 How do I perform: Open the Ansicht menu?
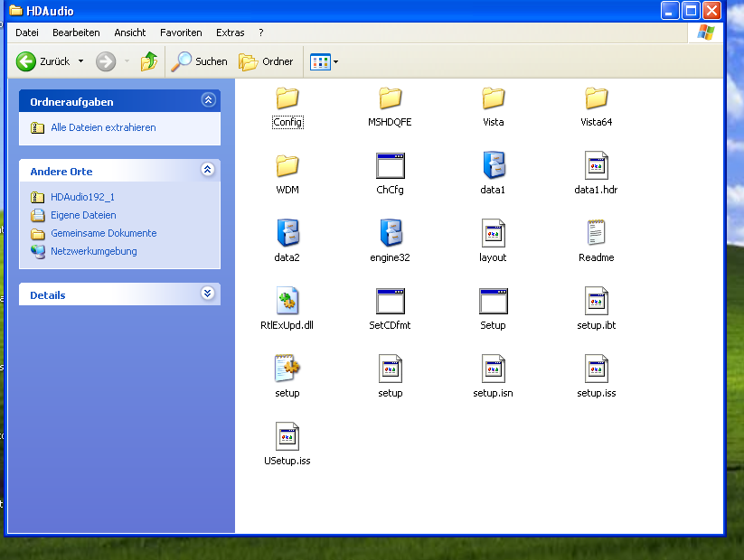[x=130, y=33]
